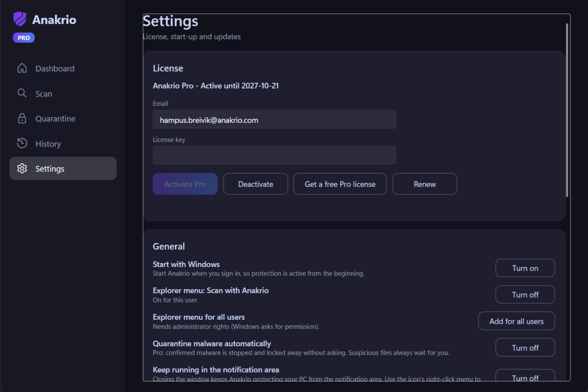Click the Anakrio Pro active-until status text
The height and width of the screenshot is (392, 588).
point(216,86)
